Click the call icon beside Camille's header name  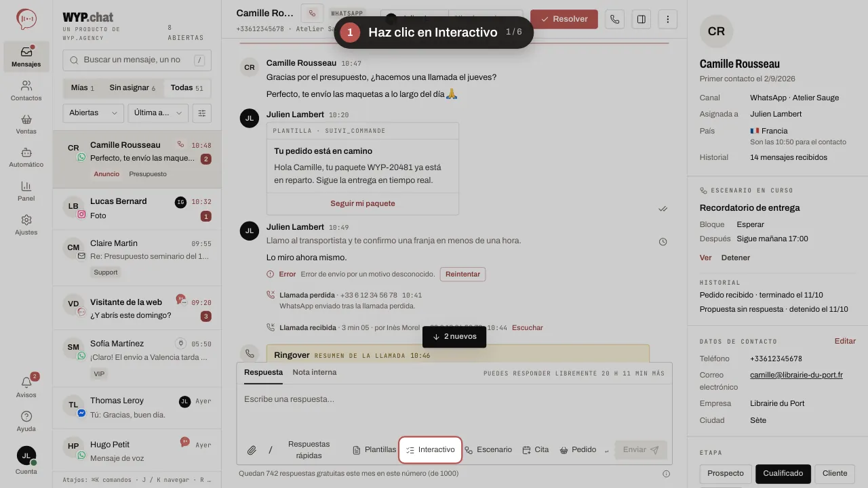[312, 13]
